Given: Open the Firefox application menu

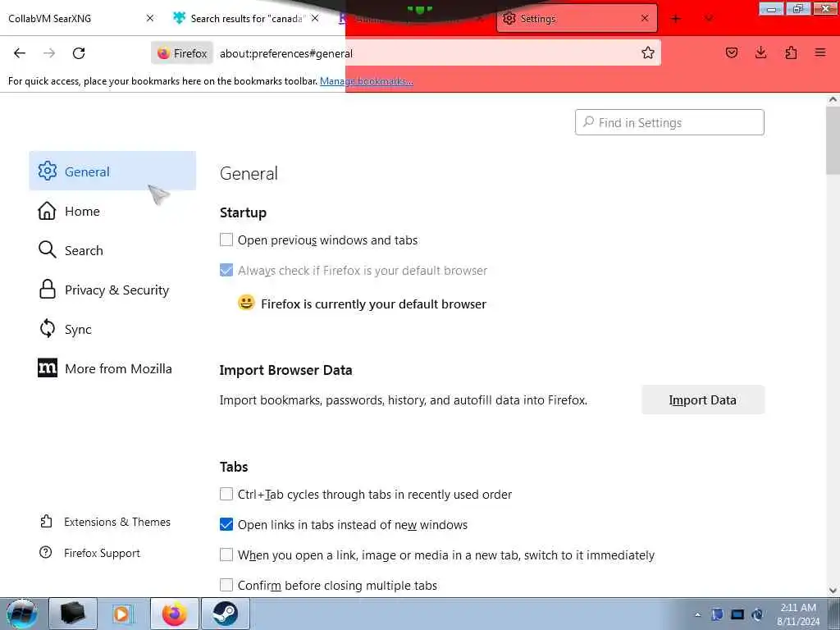Looking at the screenshot, I should click(820, 52).
